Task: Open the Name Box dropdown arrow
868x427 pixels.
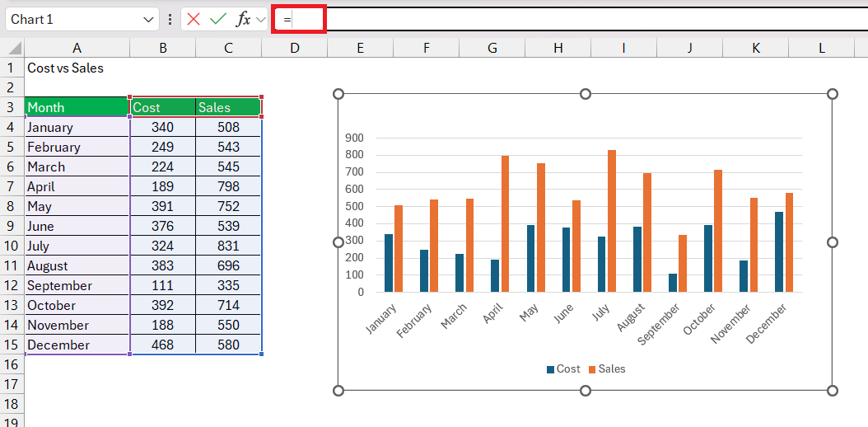Action: 148,20
